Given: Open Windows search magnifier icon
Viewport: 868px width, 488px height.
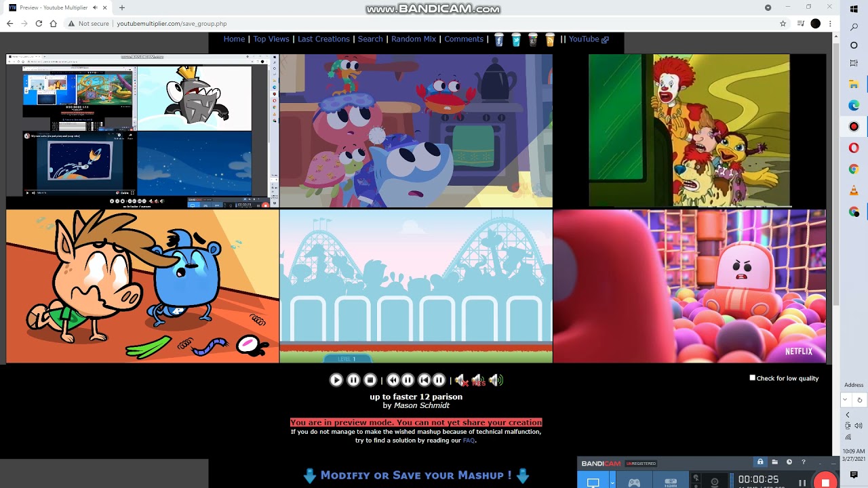Looking at the screenshot, I should point(854,28).
